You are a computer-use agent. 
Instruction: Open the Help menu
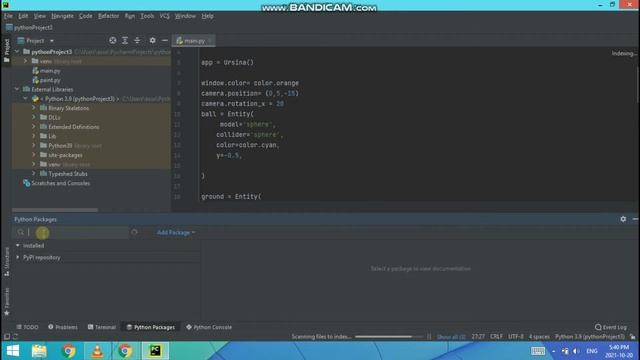coord(207,16)
